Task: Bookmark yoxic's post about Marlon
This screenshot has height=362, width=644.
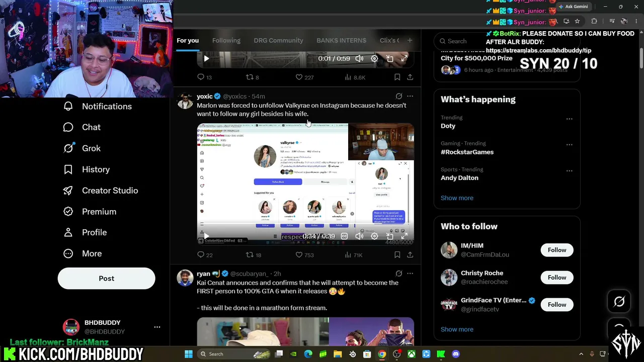Action: 397,255
